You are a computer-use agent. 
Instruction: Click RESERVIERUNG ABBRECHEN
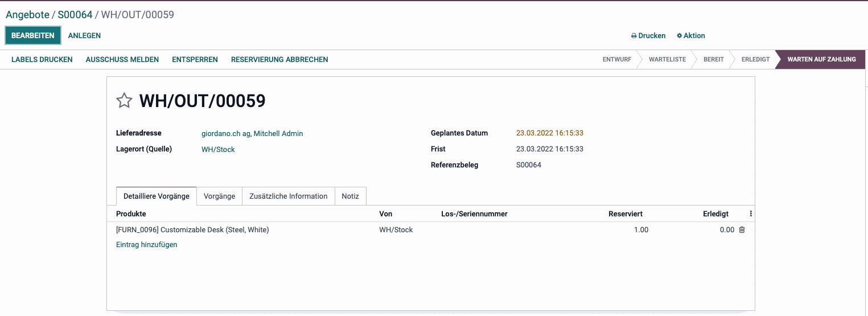tap(279, 59)
